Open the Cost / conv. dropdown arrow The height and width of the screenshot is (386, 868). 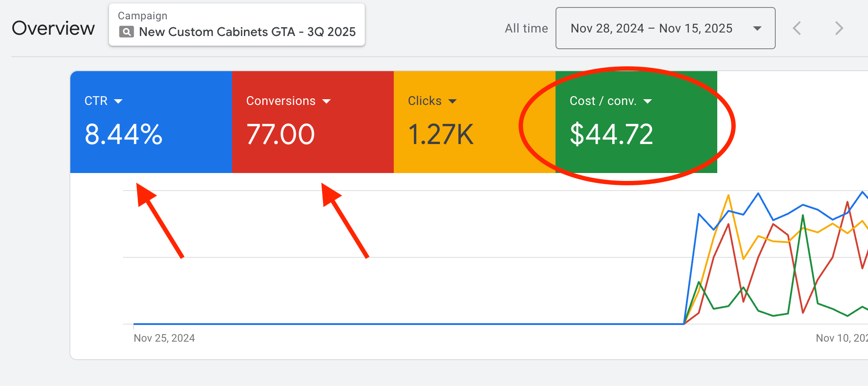click(648, 101)
